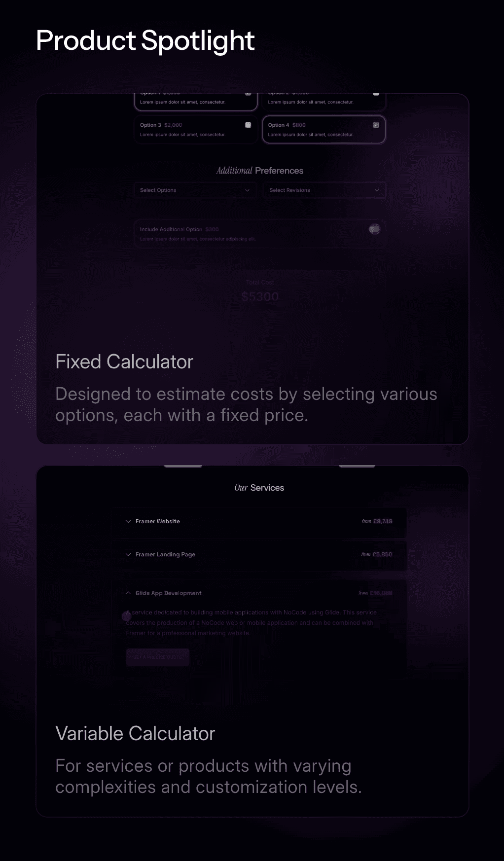Click the Fixed Calculator heading
The width and height of the screenshot is (504, 861).
[x=124, y=362]
